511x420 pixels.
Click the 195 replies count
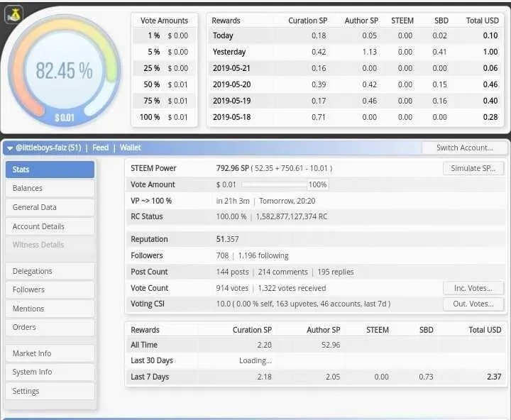(x=335, y=272)
